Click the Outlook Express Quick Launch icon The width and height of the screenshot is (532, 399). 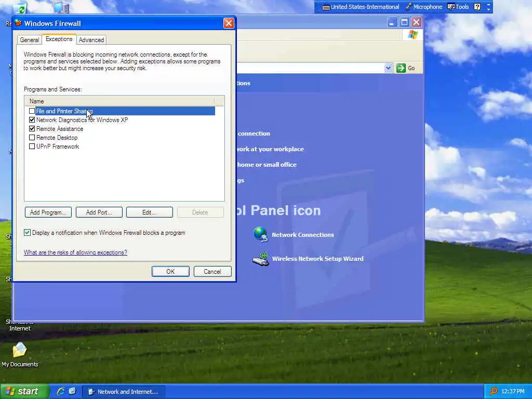point(72,391)
